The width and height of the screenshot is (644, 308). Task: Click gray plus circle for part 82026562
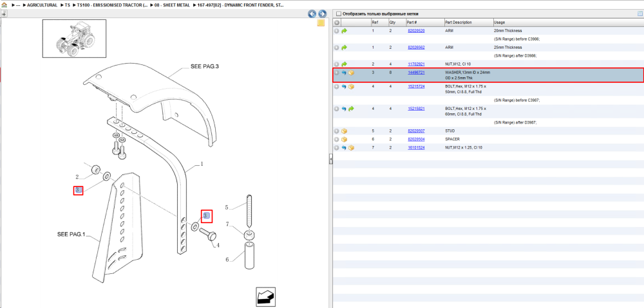click(x=337, y=48)
